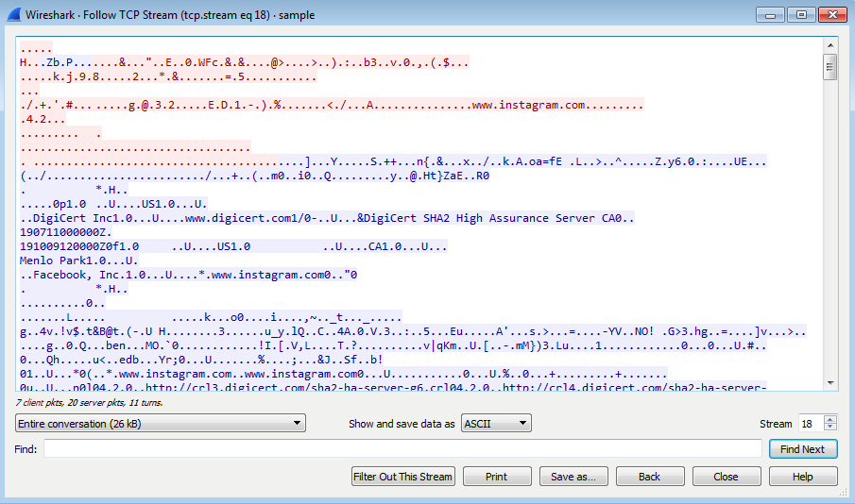
Task: Click the Close button at the bottom
Action: pyautogui.click(x=727, y=477)
